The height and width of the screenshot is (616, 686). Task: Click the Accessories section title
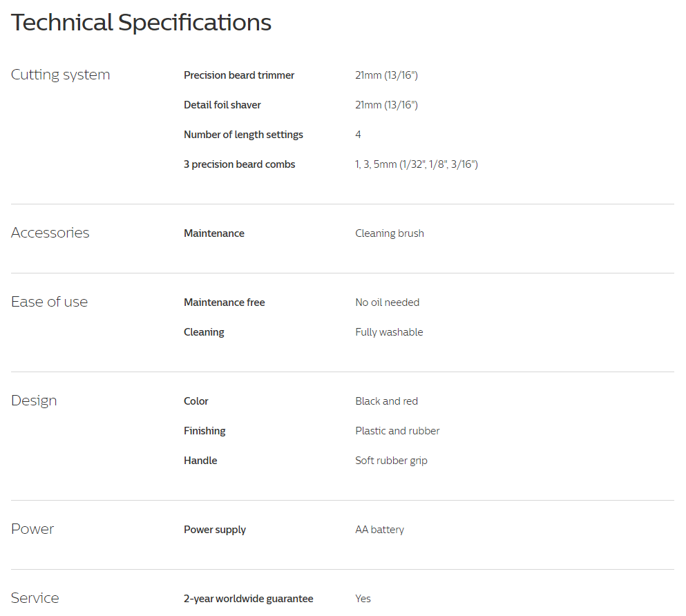pos(50,233)
